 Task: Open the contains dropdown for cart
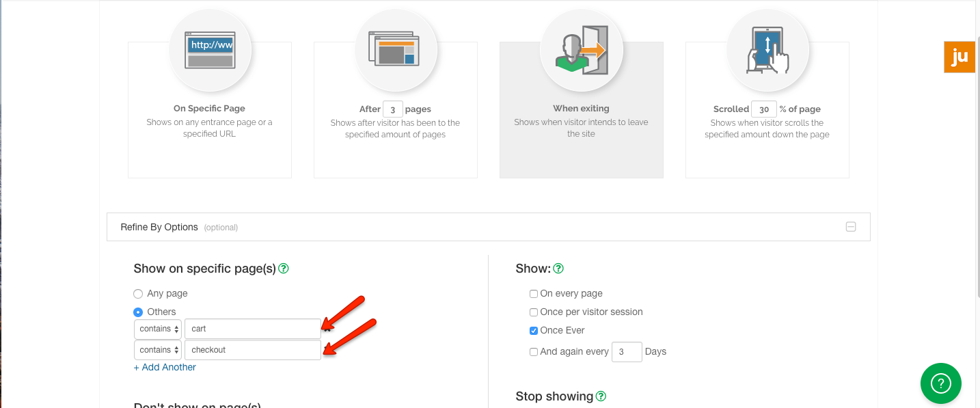click(x=158, y=329)
